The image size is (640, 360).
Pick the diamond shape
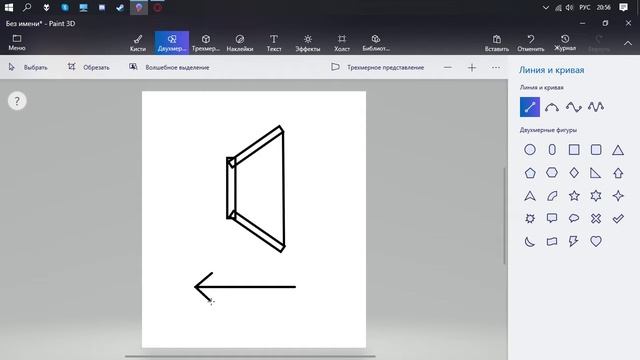574,173
